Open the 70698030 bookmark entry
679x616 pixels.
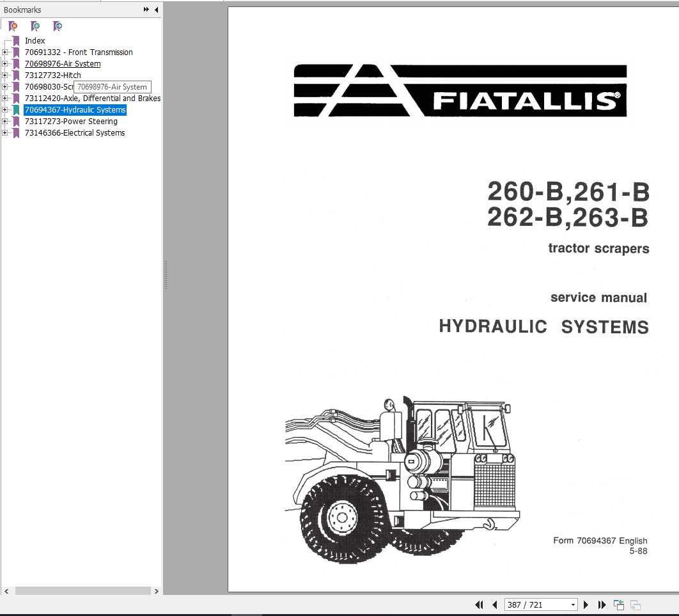coord(49,86)
